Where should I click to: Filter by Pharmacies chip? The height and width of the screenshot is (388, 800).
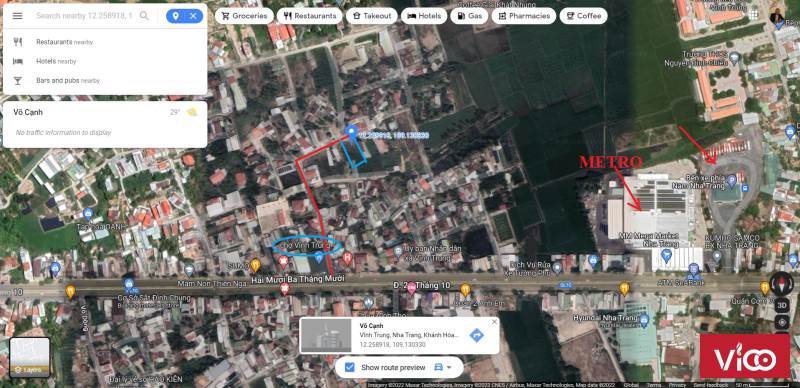(523, 16)
